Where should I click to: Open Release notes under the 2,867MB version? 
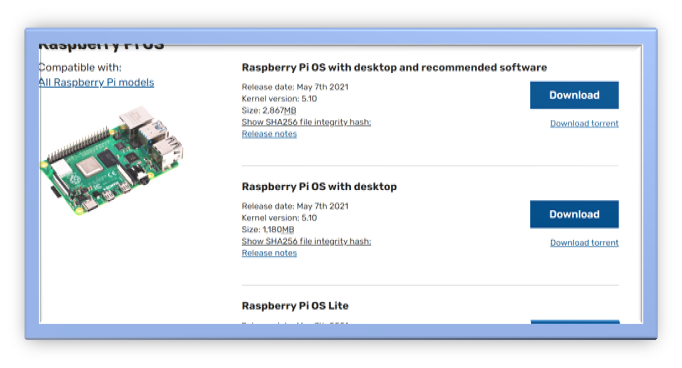tap(269, 134)
